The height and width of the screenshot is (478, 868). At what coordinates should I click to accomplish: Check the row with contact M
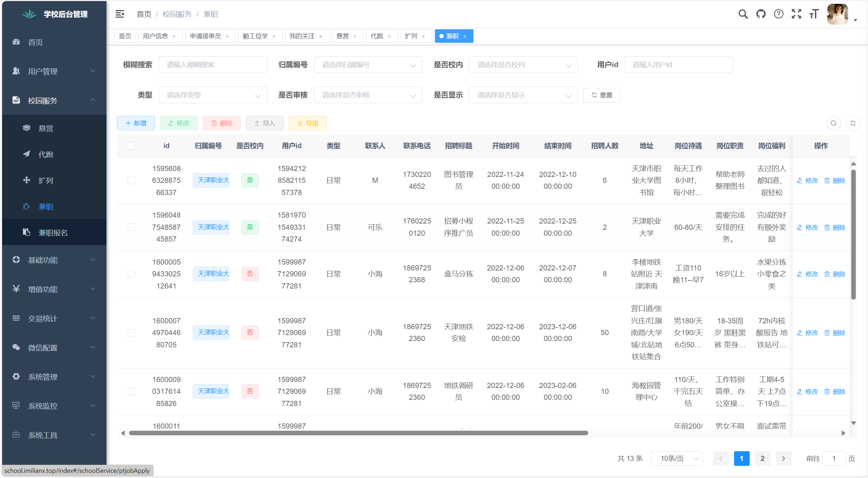(x=131, y=180)
